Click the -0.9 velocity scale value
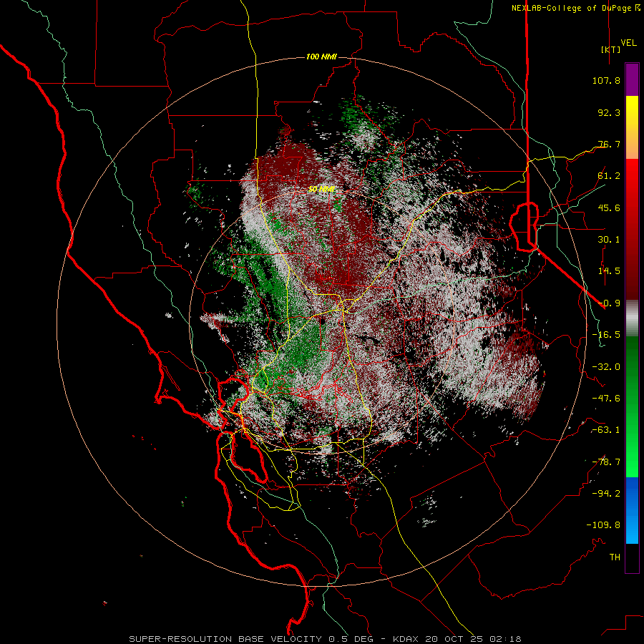Screen dimensions: 644x644 pos(609,303)
